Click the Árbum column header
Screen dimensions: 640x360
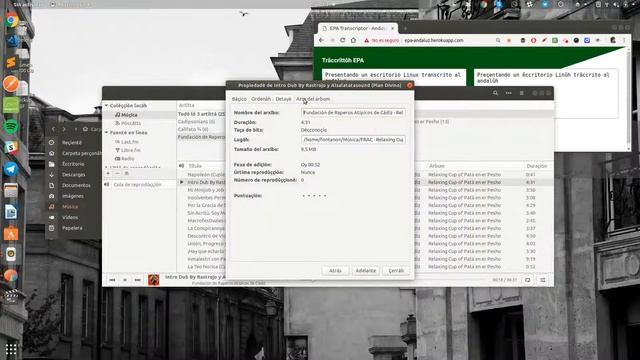coord(437,166)
